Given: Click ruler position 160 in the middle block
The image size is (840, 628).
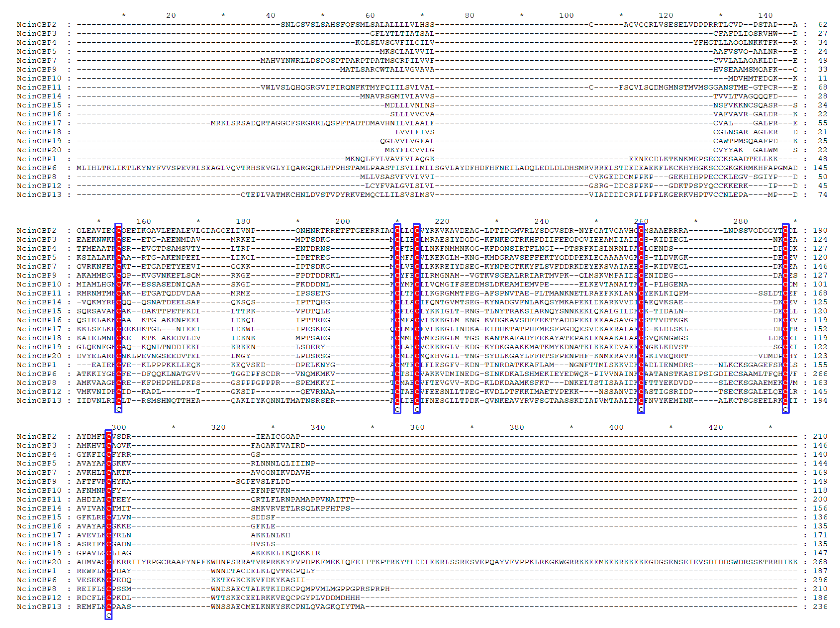Looking at the screenshot, I should coord(144,221).
